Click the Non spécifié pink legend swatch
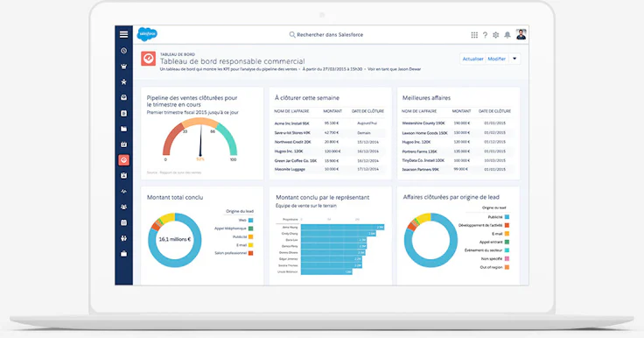The image size is (644, 338). click(507, 258)
